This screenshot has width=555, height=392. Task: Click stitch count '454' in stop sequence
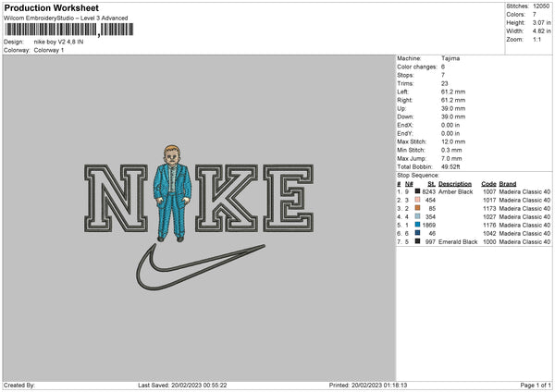coord(430,201)
